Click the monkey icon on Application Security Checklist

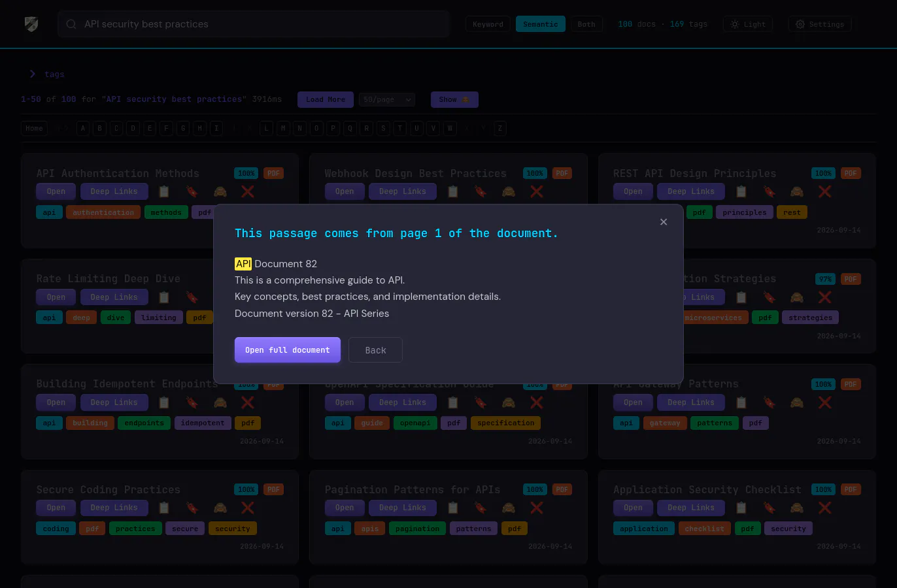point(797,508)
